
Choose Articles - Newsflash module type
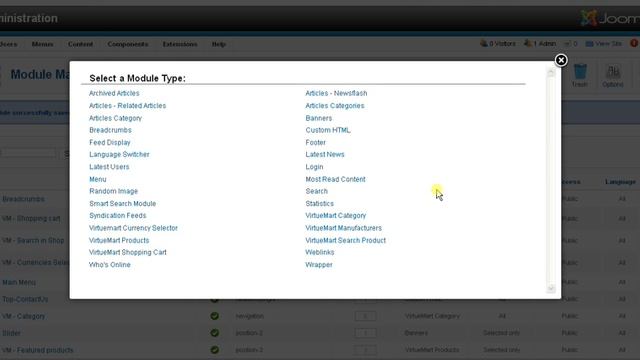336,93
